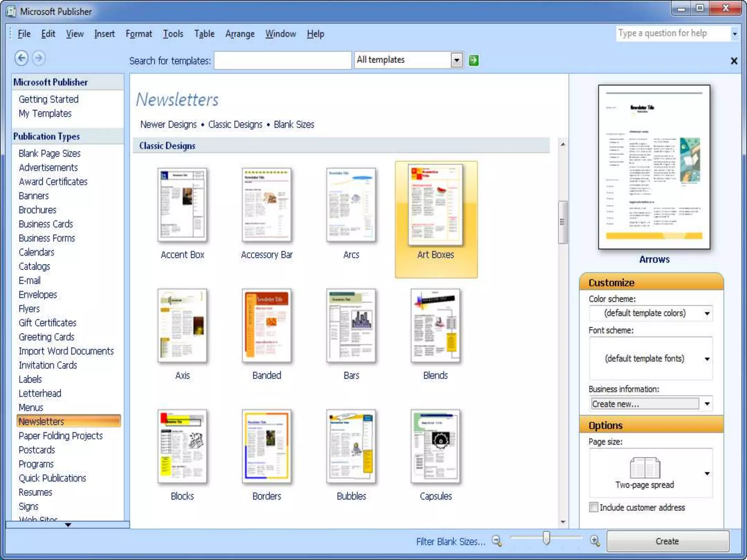
Task: Open the Format menu
Action: [139, 34]
